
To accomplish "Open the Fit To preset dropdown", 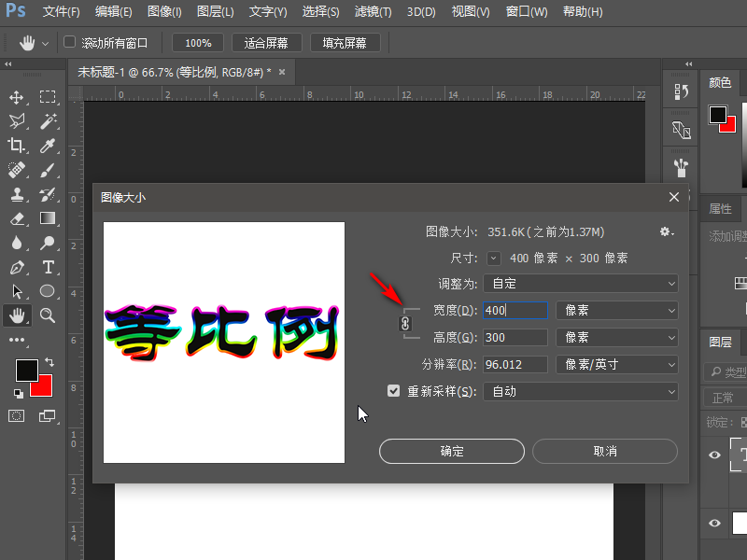I will tap(580, 284).
